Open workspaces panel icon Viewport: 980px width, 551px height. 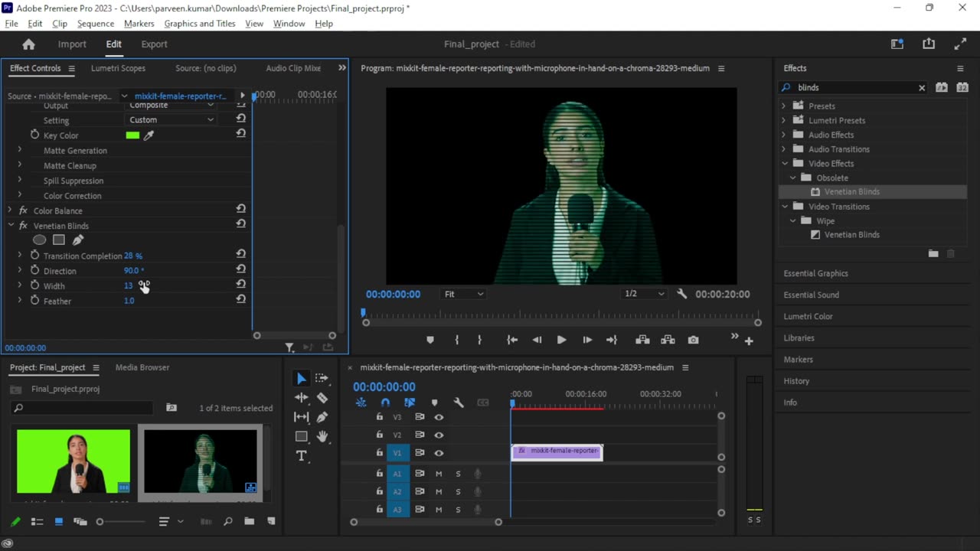(x=897, y=44)
